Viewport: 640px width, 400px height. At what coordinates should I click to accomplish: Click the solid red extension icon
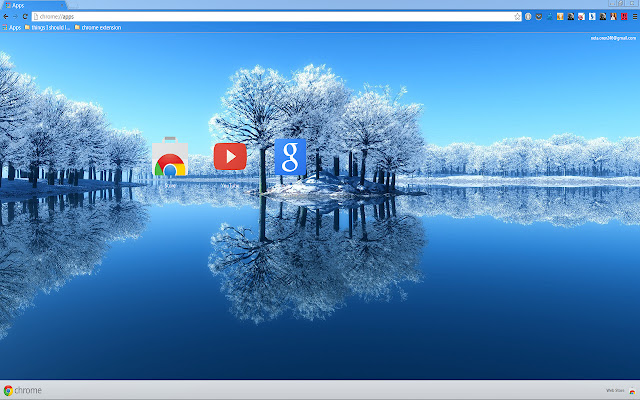[x=624, y=16]
